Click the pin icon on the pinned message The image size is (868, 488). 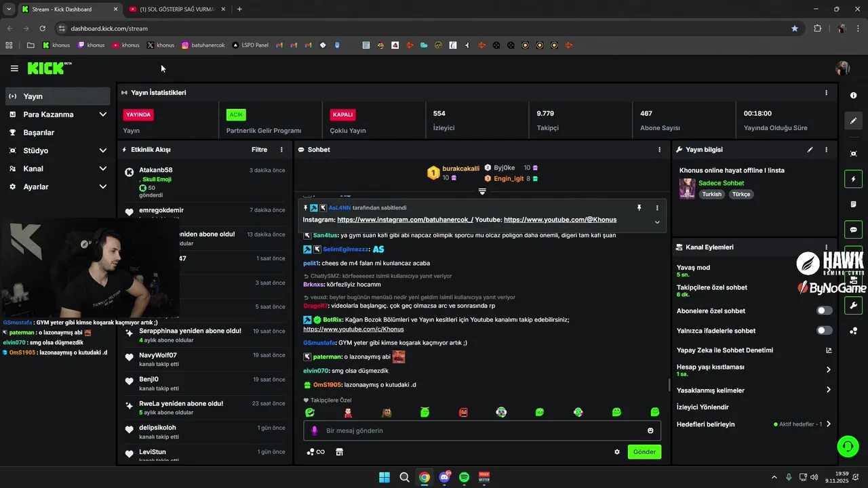(x=639, y=208)
